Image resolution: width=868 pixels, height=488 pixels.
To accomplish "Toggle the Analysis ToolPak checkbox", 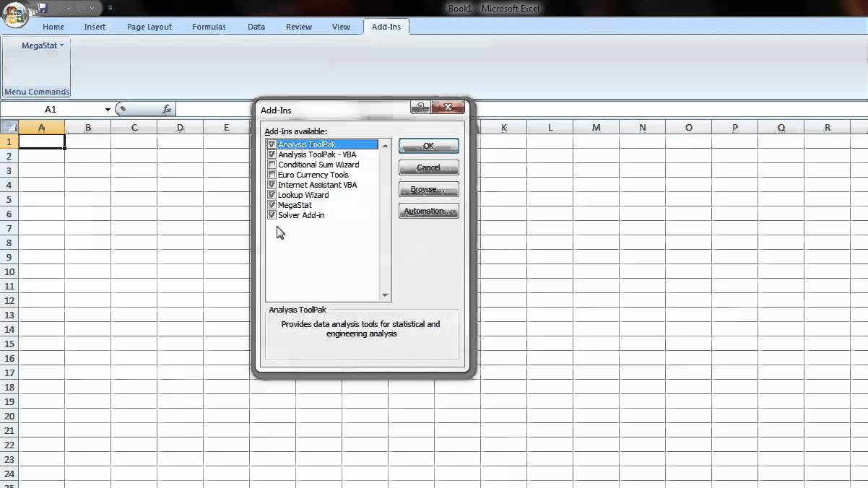I will (x=272, y=144).
